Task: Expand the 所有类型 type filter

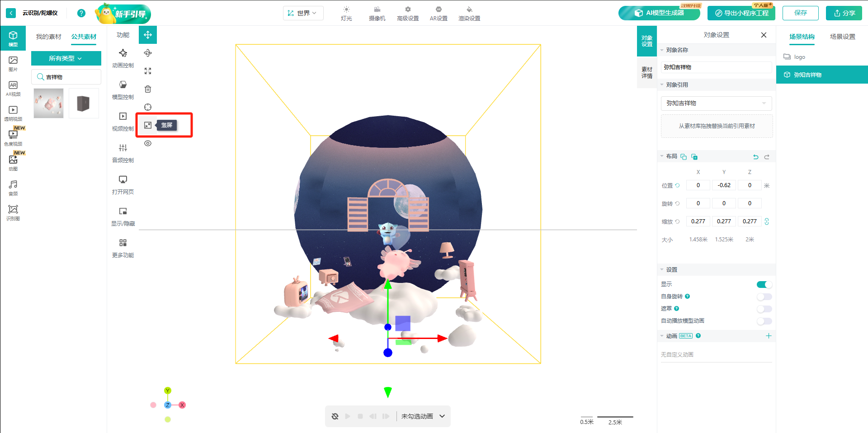Action: coord(66,58)
